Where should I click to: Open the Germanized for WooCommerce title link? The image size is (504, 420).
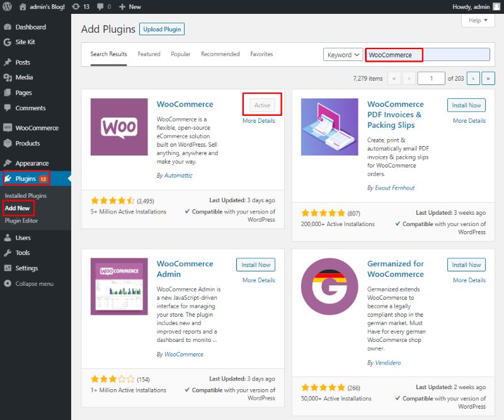coord(396,269)
